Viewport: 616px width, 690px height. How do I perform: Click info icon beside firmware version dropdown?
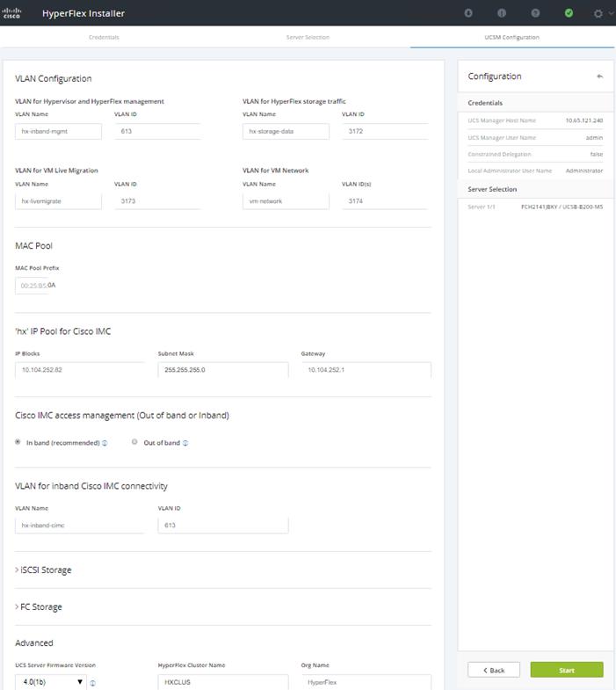[x=92, y=683]
